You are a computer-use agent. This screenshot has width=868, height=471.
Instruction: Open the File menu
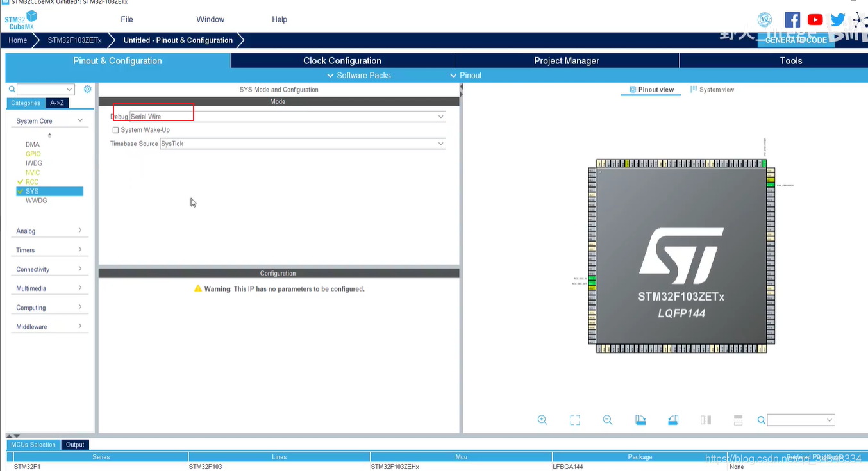pos(127,19)
